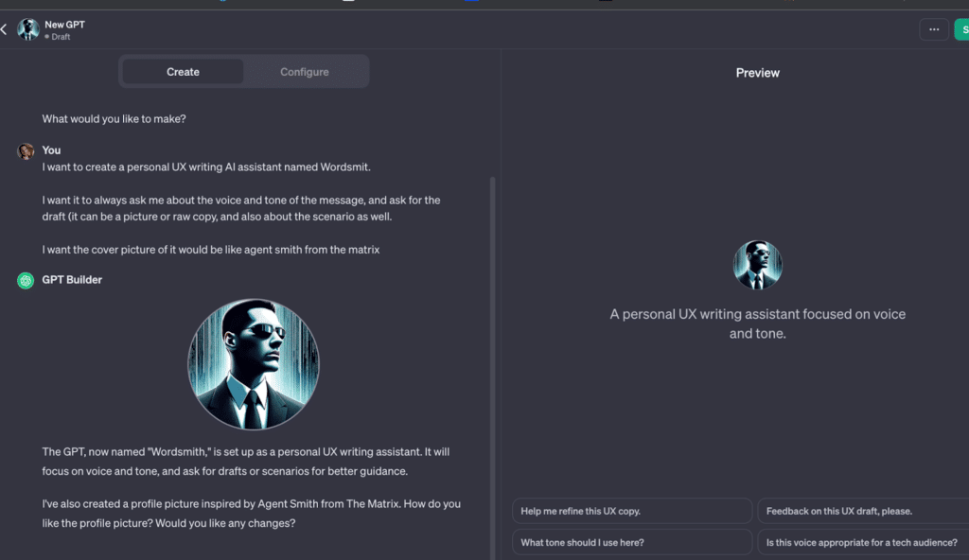Click the user avatar next to You
969x560 pixels.
click(x=26, y=151)
